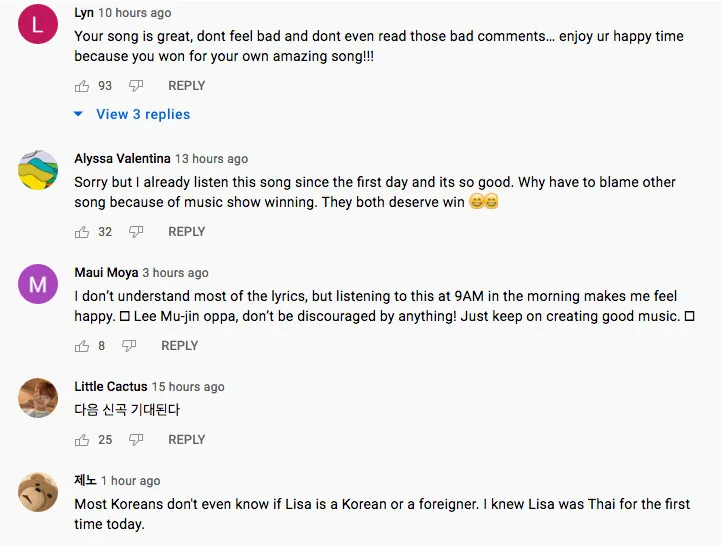Expand View 3 replies under Lyn's comment
The image size is (721, 545).
coord(142,115)
